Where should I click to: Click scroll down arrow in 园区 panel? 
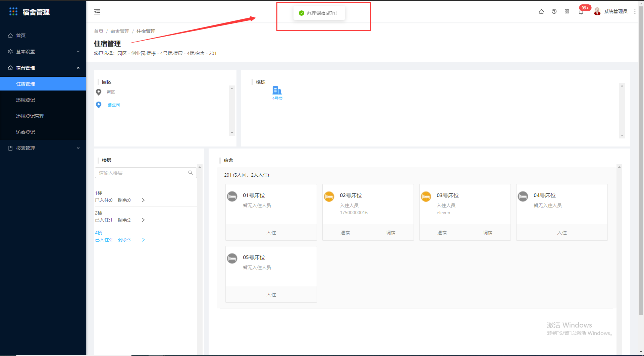[232, 133]
